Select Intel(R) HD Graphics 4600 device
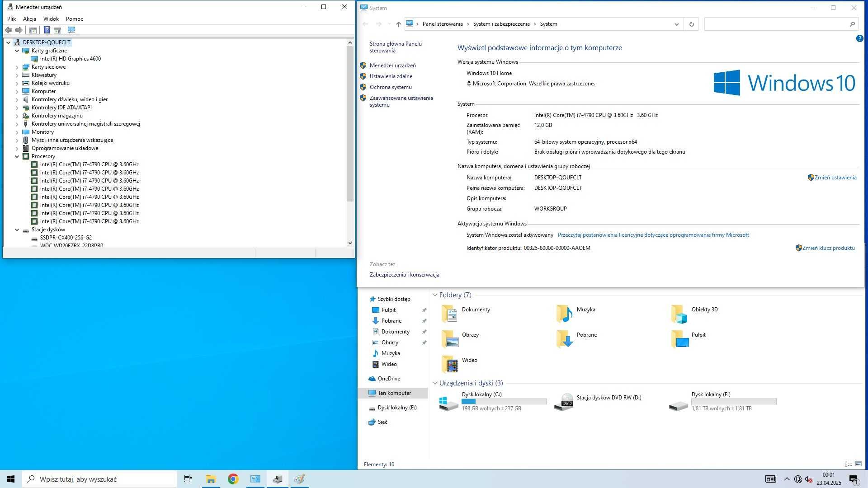Image resolution: width=868 pixels, height=488 pixels. tap(70, 59)
